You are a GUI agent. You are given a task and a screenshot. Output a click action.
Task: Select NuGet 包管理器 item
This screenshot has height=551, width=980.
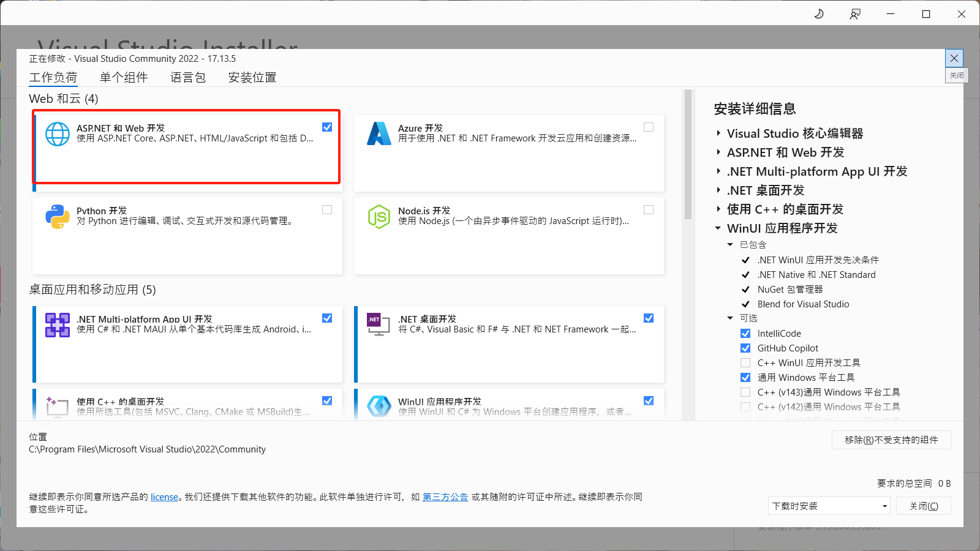[790, 290]
